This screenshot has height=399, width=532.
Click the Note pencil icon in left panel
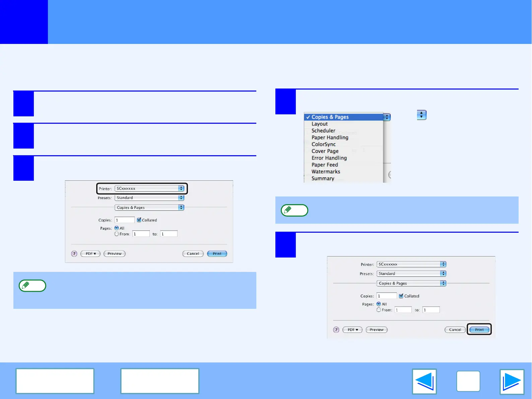[x=32, y=286]
